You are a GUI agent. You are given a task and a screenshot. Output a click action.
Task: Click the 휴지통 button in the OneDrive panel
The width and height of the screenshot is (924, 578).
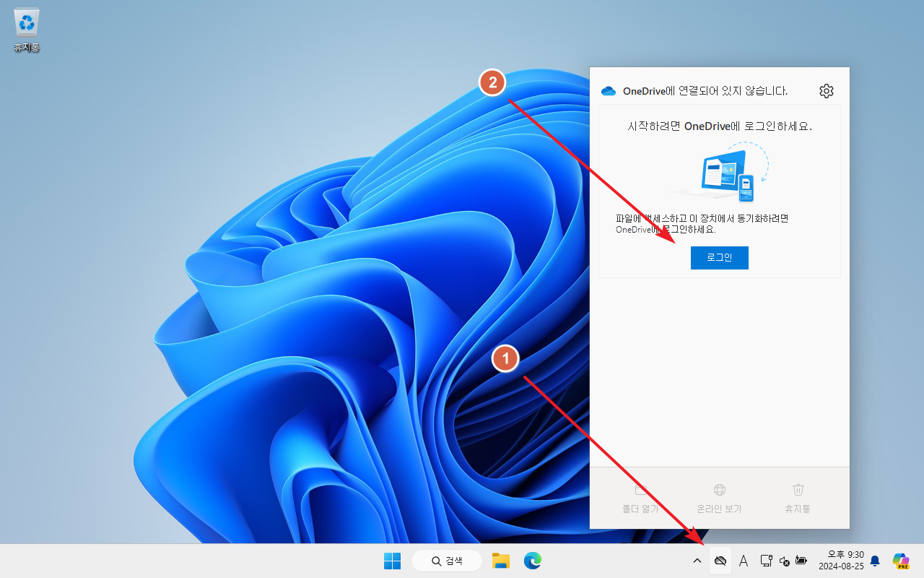(798, 499)
